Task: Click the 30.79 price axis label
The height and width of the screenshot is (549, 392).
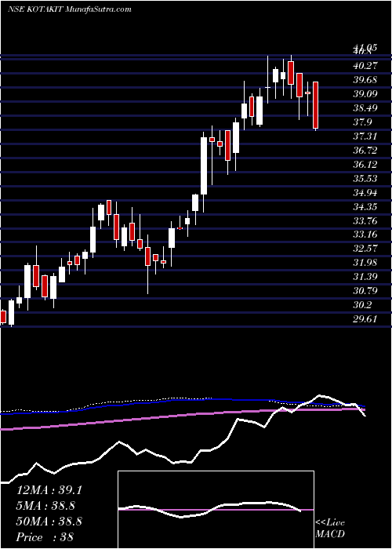Action: tap(365, 291)
